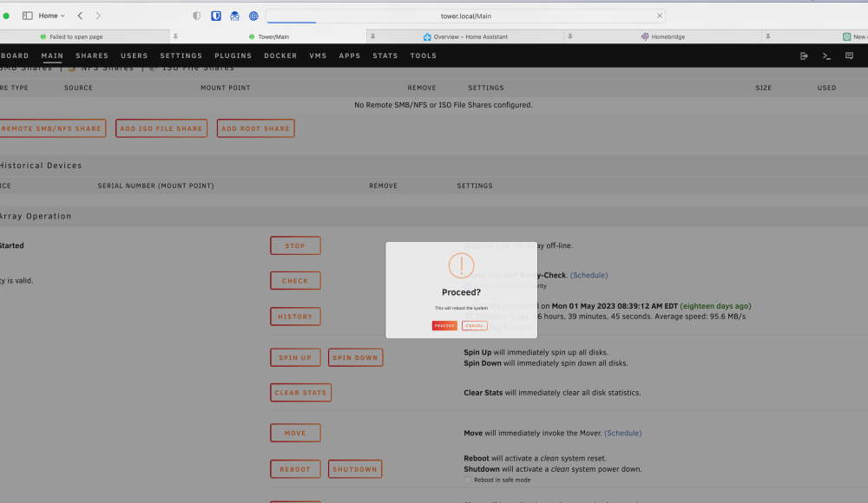868x503 pixels.
Task: Click the red PROCEED button in dialog
Action: [444, 325]
